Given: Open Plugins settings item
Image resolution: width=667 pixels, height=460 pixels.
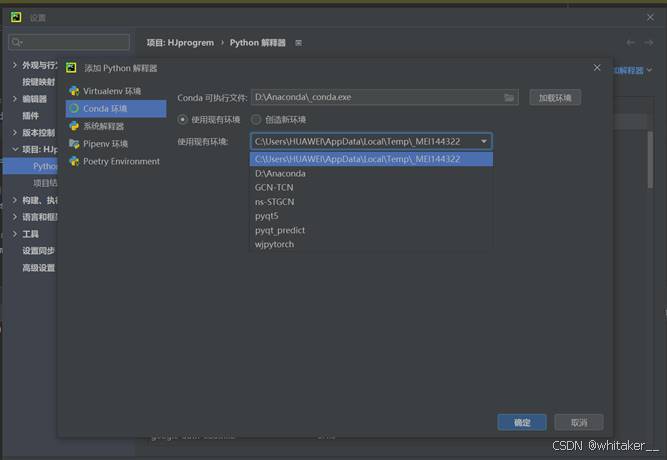Looking at the screenshot, I should [30, 115].
